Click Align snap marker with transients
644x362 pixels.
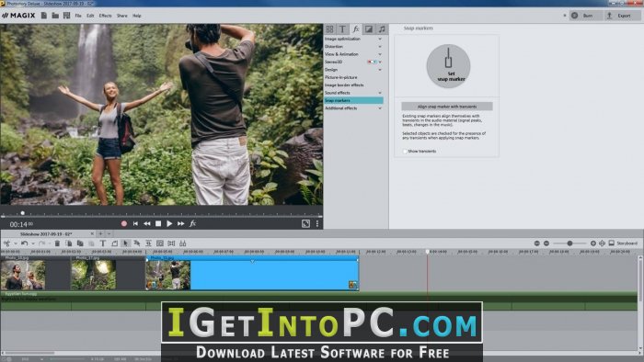447,107
